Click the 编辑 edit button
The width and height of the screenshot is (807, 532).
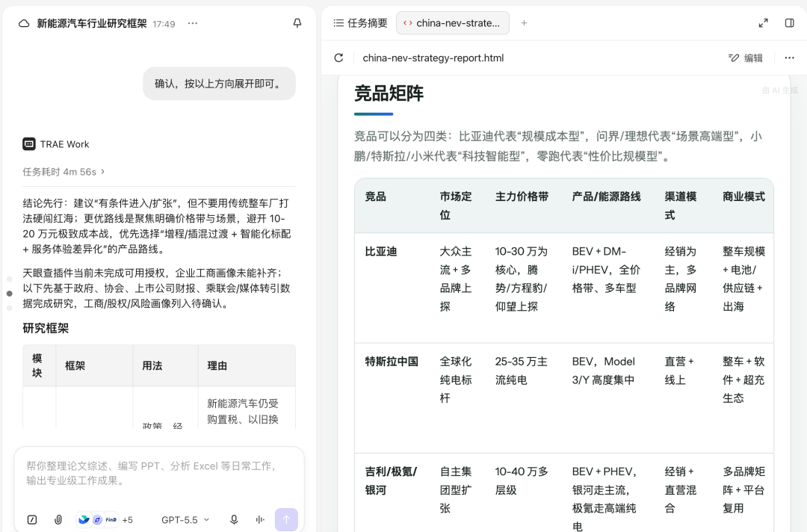coord(746,58)
